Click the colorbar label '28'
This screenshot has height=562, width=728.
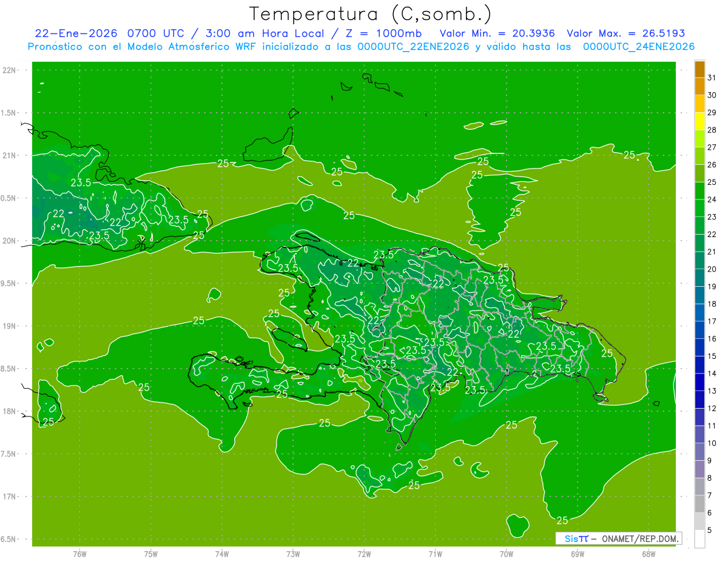click(712, 130)
